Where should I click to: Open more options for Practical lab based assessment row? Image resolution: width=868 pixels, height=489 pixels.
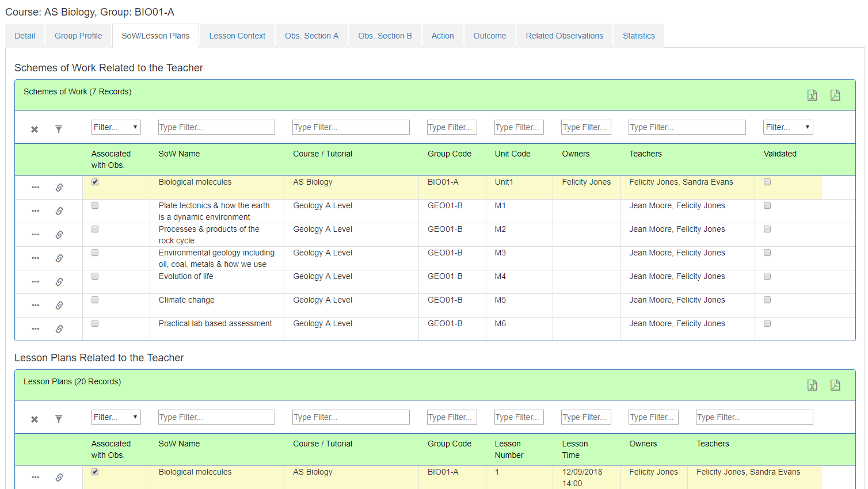pyautogui.click(x=36, y=329)
